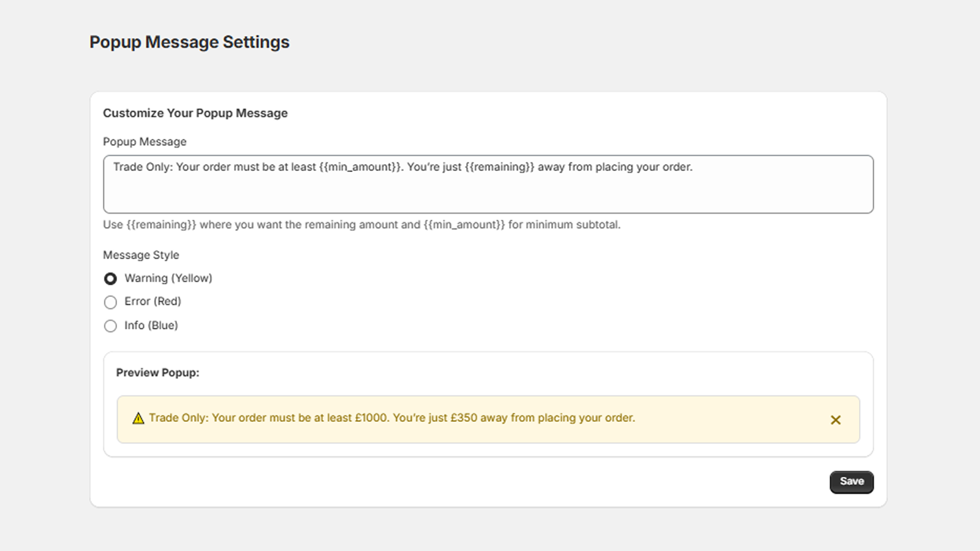Click the £1000 amount in the preview
Image resolution: width=980 pixels, height=551 pixels.
pyautogui.click(x=371, y=418)
